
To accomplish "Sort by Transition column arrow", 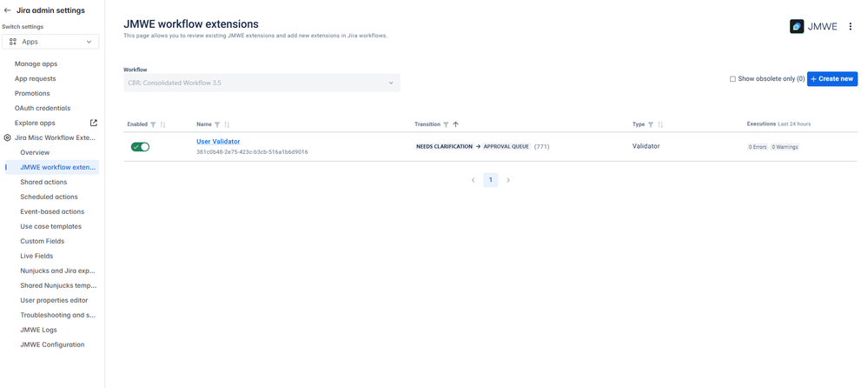I will coord(455,124).
